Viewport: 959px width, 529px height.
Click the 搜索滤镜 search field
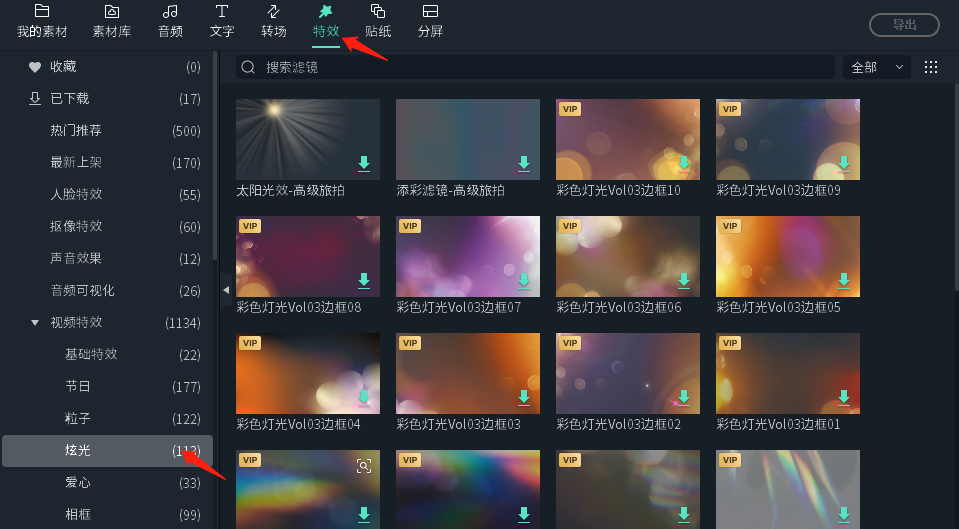click(535, 67)
